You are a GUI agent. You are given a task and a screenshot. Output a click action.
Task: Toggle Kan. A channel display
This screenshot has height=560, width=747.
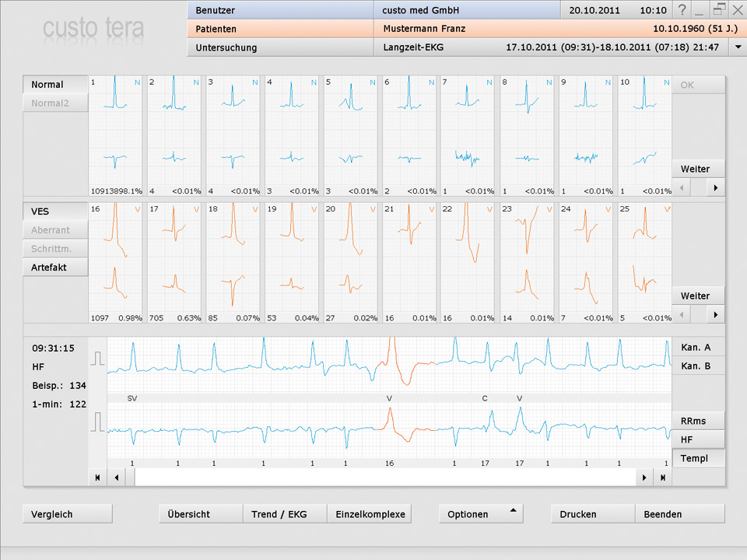698,348
